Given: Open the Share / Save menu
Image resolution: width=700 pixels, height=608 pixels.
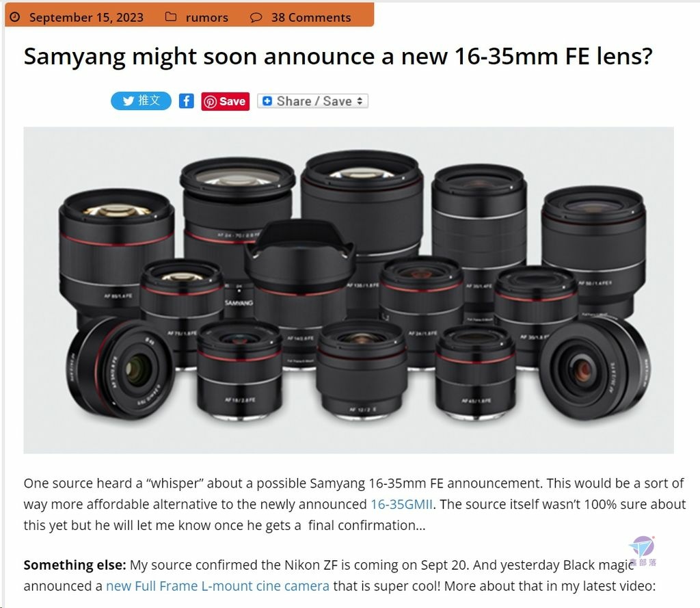Looking at the screenshot, I should coord(312,101).
